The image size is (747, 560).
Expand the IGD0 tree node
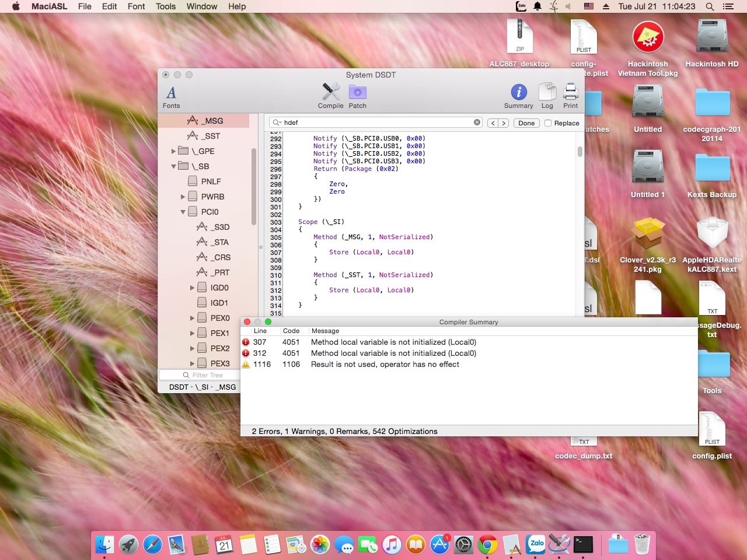tap(192, 288)
